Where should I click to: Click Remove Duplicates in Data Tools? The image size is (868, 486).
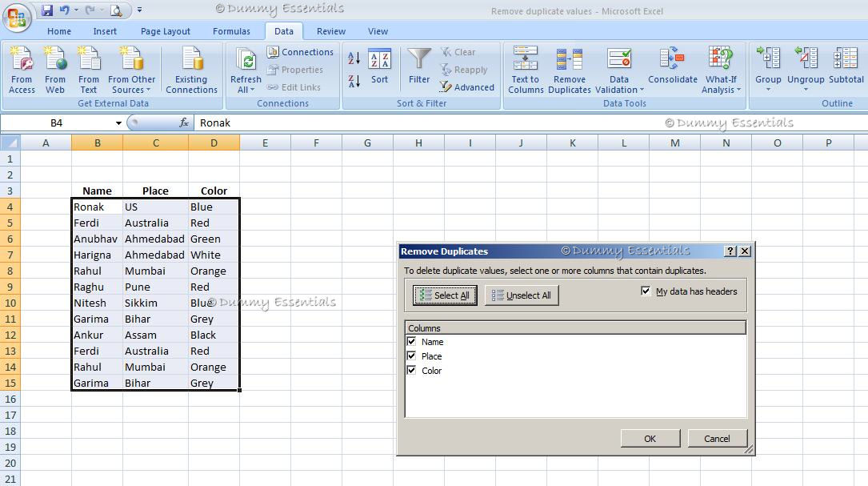click(x=570, y=70)
